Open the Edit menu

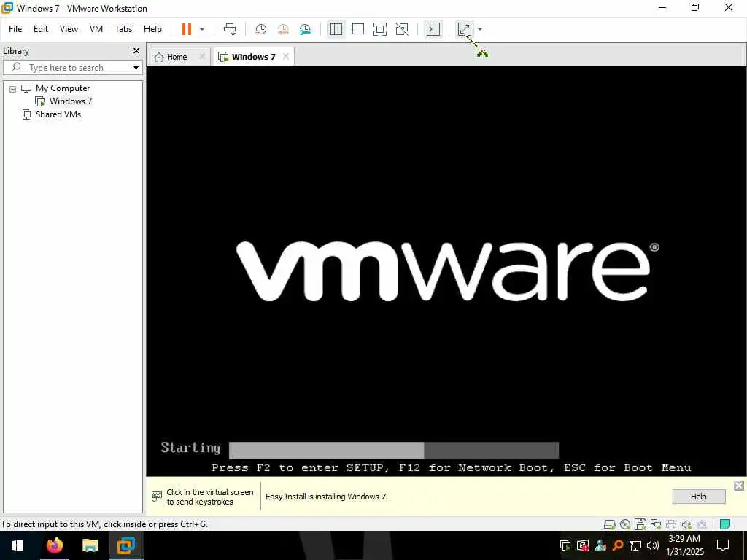[41, 29]
